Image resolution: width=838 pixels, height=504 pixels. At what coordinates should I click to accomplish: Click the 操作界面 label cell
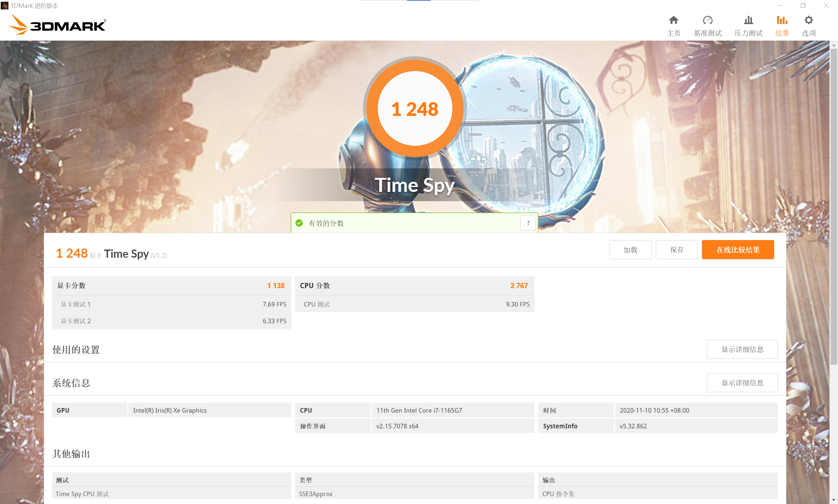333,426
